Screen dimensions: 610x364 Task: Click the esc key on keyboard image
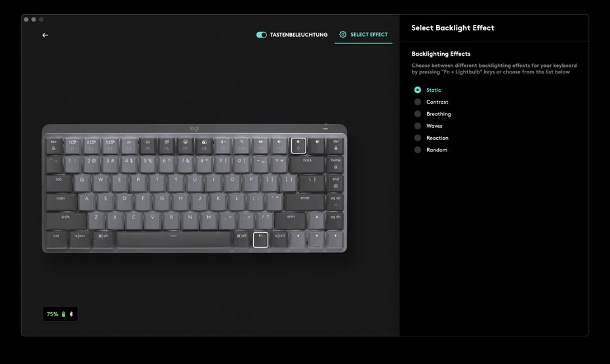click(54, 146)
